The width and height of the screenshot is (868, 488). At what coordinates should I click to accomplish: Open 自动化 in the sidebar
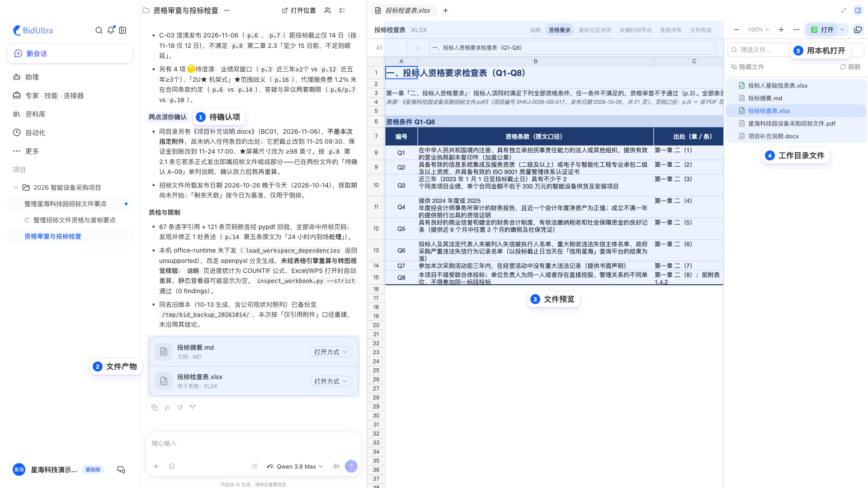click(70, 133)
